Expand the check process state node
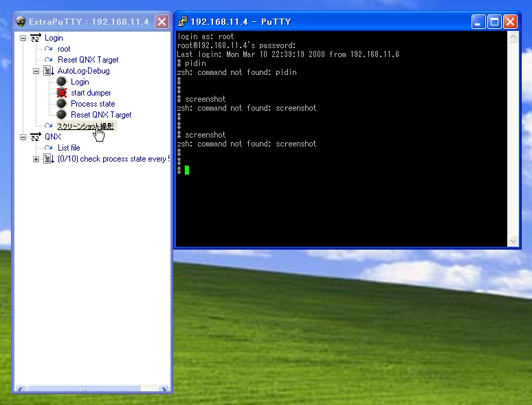532x405 pixels. (x=36, y=159)
